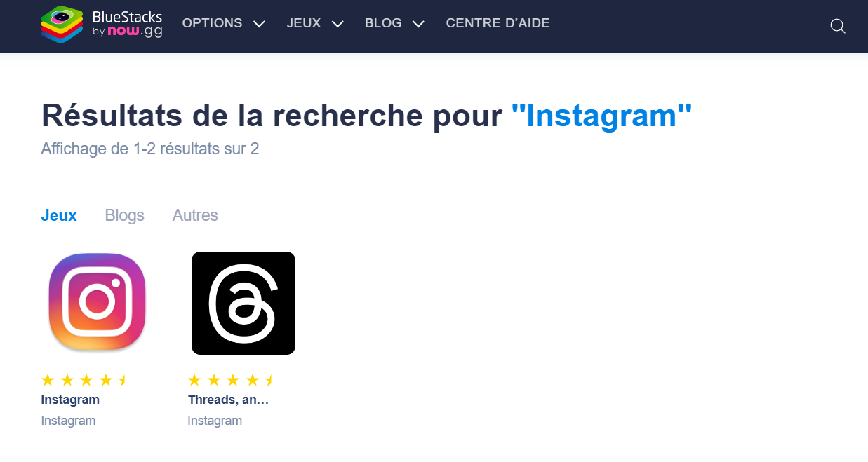Expand the JEUX dropdown chevron
This screenshot has width=868, height=462.
pos(338,24)
